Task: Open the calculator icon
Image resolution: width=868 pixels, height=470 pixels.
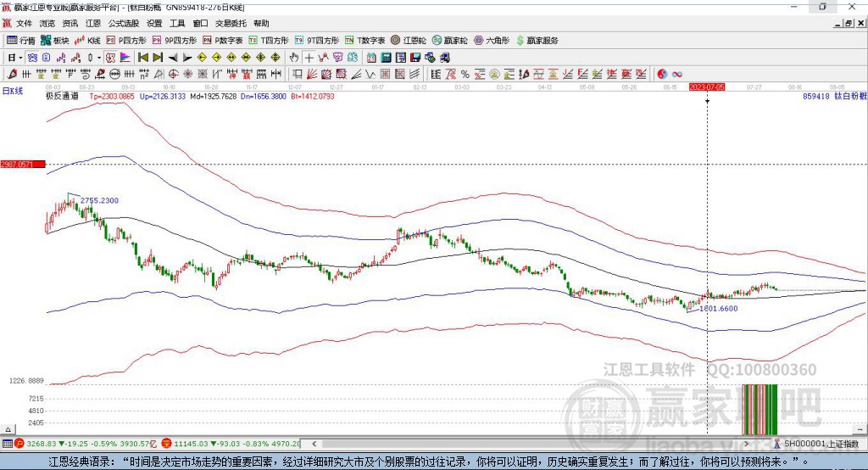Action: click(386, 58)
